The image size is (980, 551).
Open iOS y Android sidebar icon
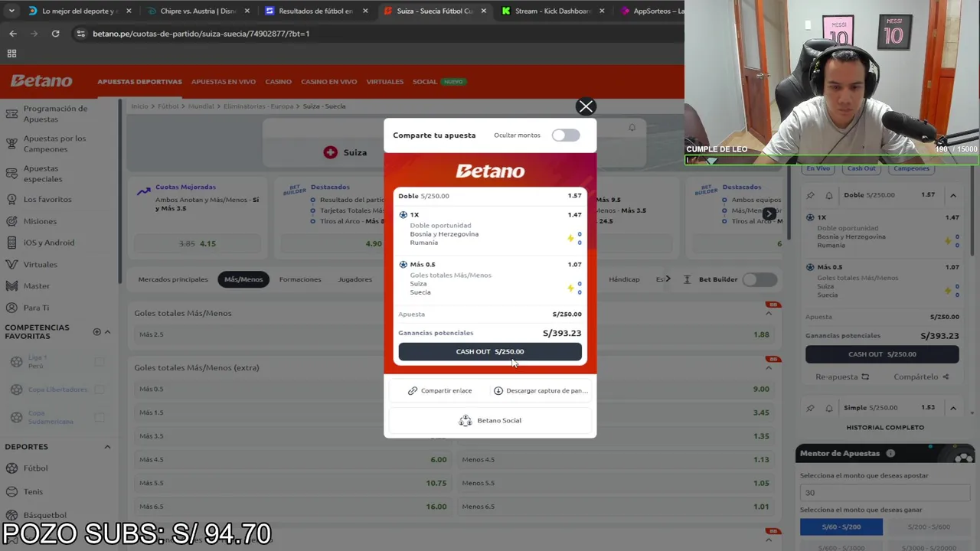pos(11,243)
